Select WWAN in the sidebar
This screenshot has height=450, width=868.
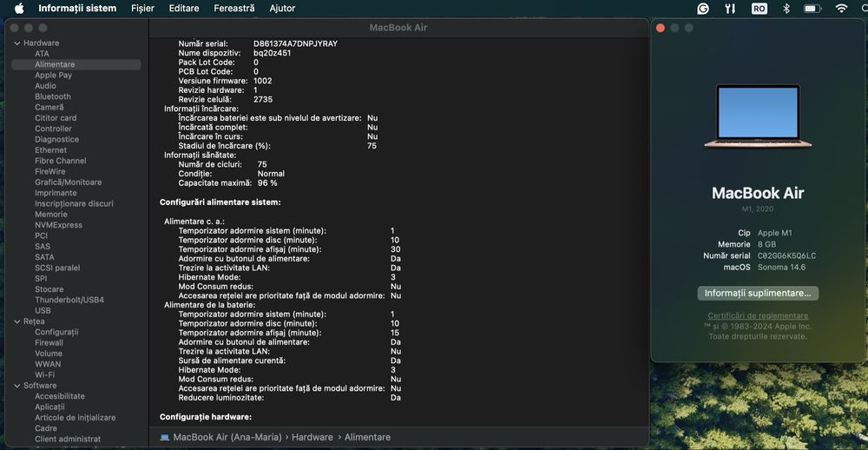48,364
